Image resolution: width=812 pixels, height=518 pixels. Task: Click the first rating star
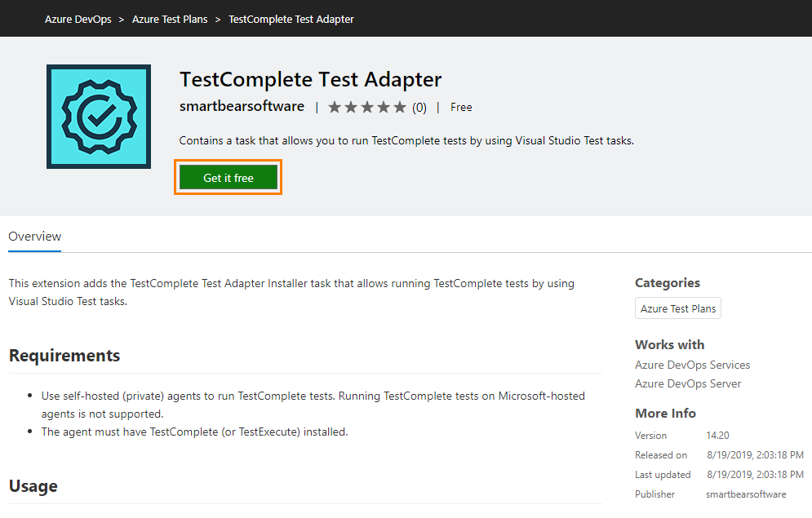tap(335, 106)
